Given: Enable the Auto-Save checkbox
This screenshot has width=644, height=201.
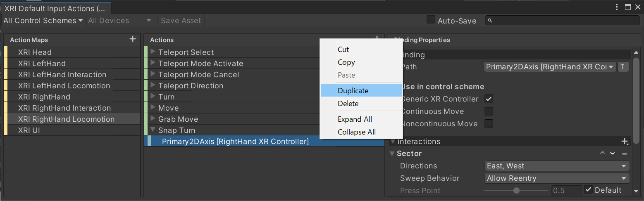Looking at the screenshot, I should coord(431,20).
